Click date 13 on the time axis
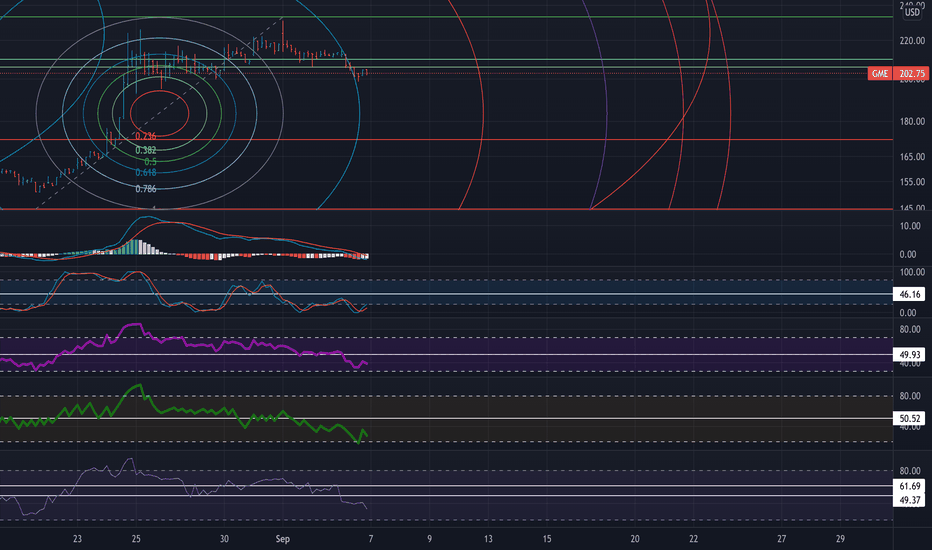Screen dimensions: 932x550 488,539
